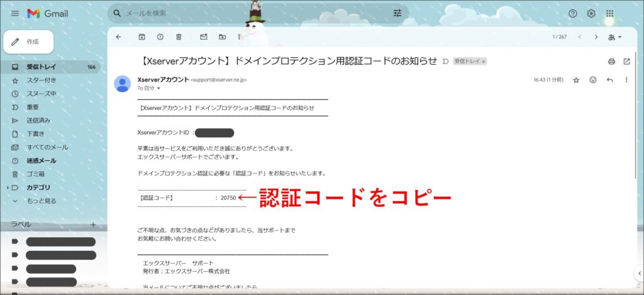Screen dimensions: 644x295
Task: Reply to the Xserver email
Action: click(610, 80)
